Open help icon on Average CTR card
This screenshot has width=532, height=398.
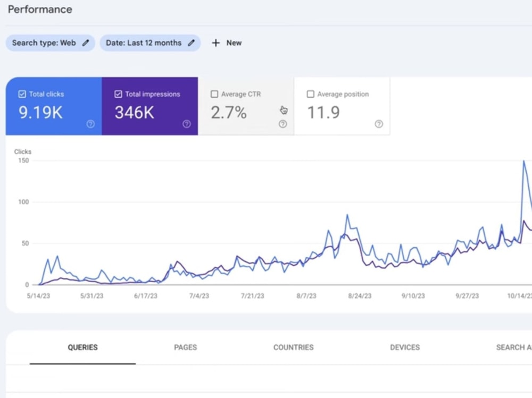(x=282, y=124)
